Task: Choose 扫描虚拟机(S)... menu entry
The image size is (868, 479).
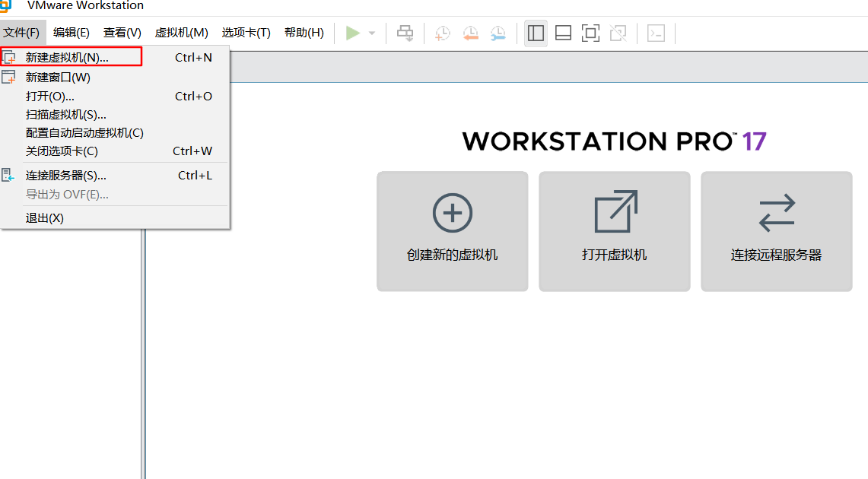Action: pyautogui.click(x=115, y=115)
